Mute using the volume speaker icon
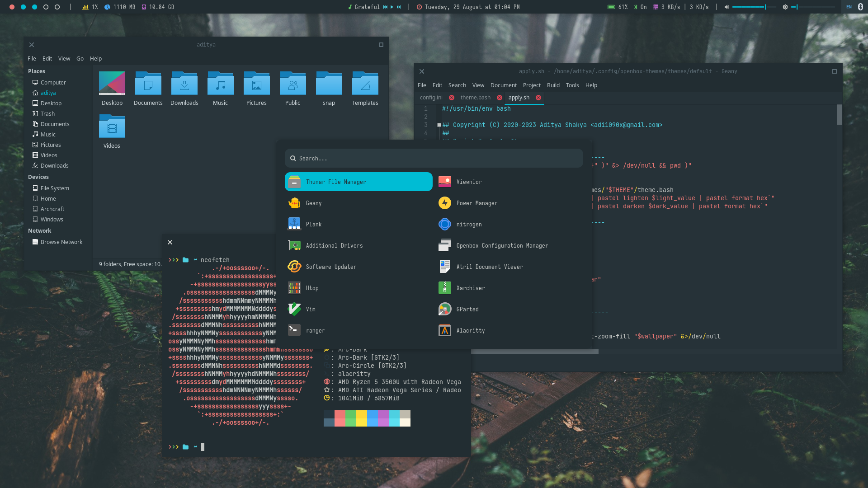Screen dimensions: 868x488 [726, 7]
